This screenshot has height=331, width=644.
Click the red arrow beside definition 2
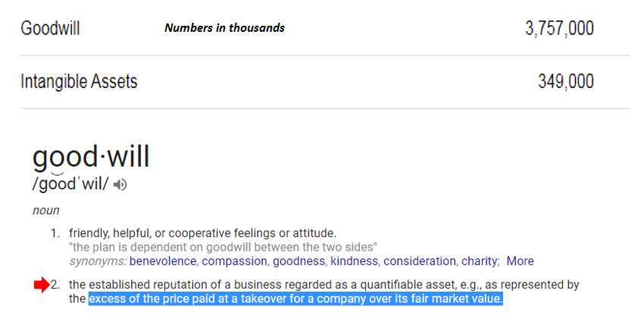click(41, 285)
